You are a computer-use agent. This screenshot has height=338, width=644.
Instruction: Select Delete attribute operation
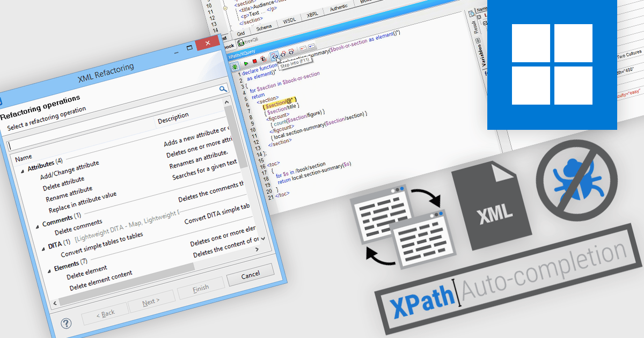pos(63,183)
